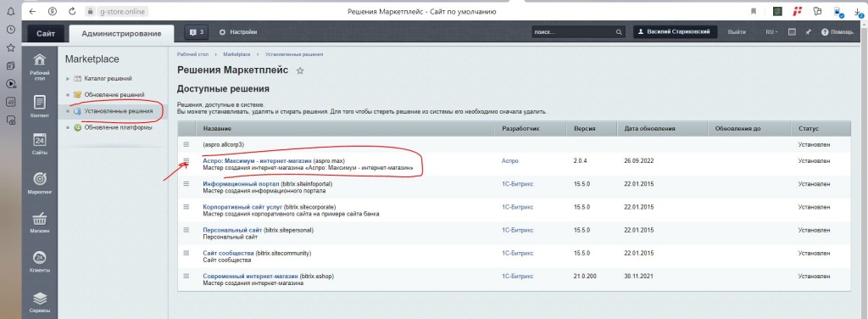Click the padlock site security icon

(90, 11)
